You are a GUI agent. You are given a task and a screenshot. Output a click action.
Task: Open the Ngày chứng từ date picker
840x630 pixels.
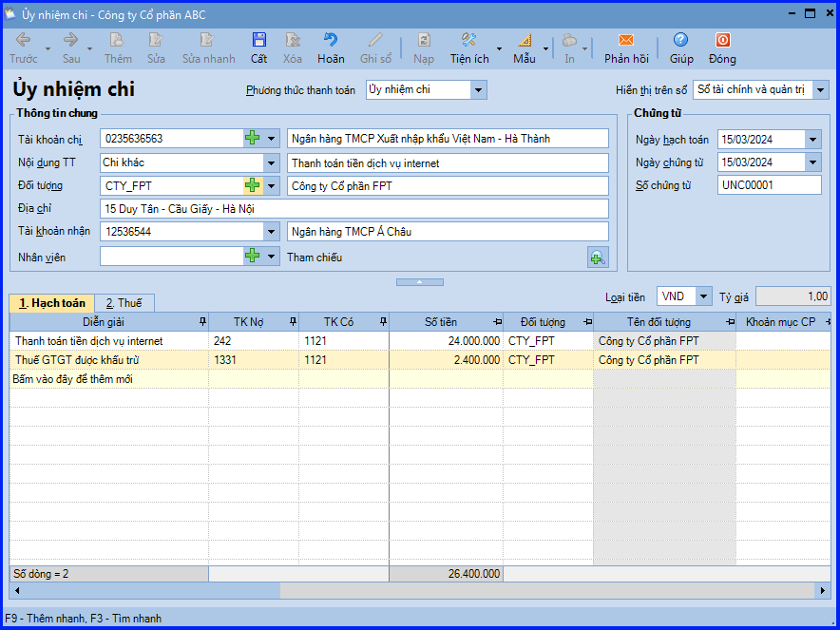[812, 162]
